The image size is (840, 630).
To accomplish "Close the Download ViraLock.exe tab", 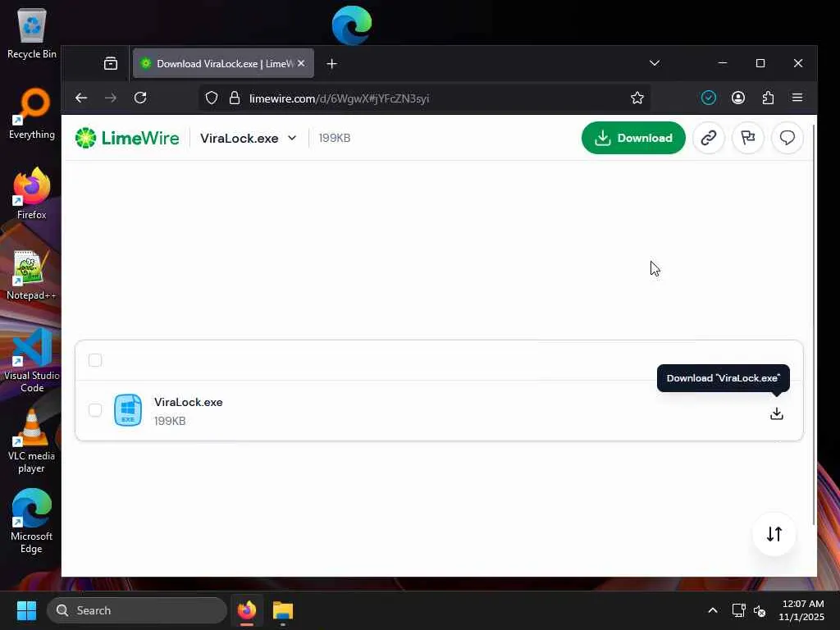I will pyautogui.click(x=301, y=63).
